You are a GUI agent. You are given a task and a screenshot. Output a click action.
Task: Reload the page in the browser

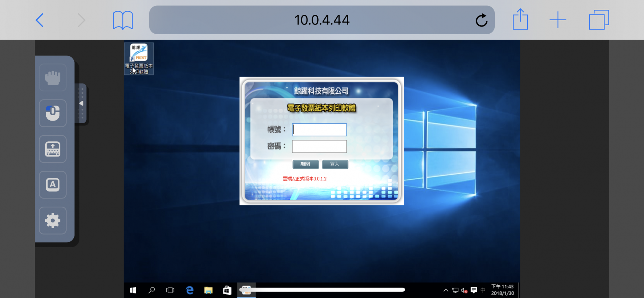click(x=481, y=20)
